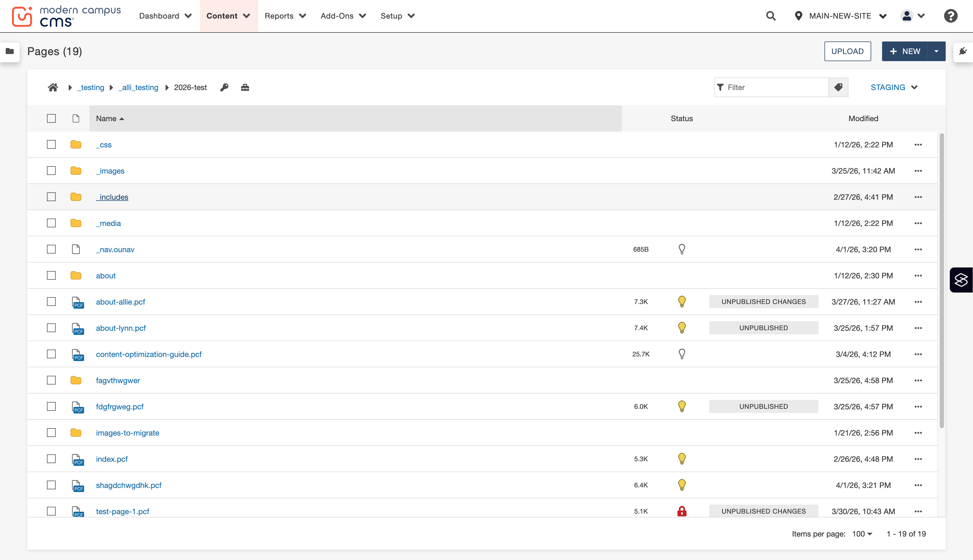Image resolution: width=973 pixels, height=560 pixels.
Task: Open the shagdchwgdhk.pcf file link
Action: point(129,485)
